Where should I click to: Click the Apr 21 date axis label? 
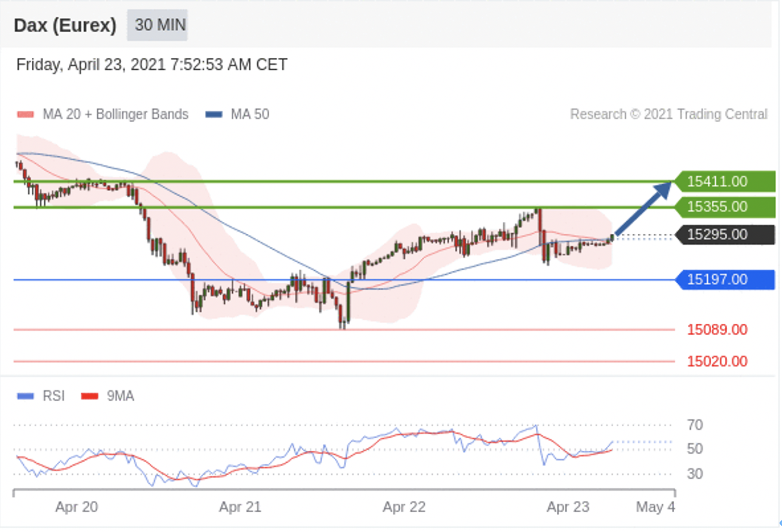click(240, 507)
